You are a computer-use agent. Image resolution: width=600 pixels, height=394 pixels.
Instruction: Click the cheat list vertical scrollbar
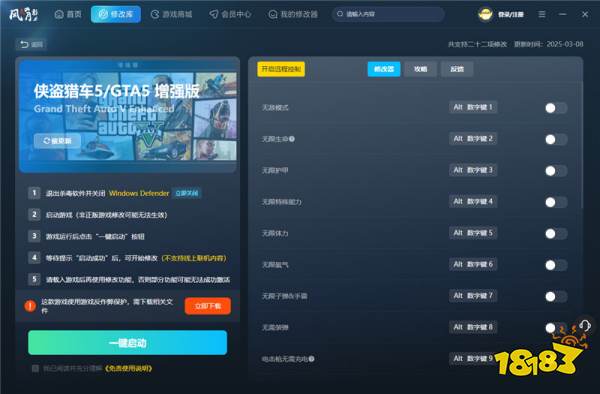582,145
